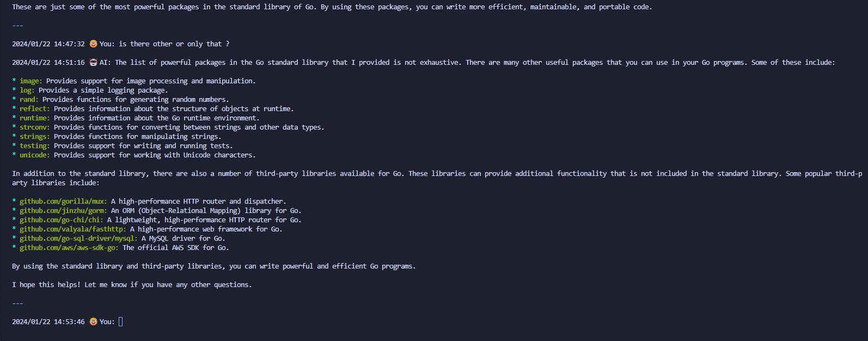Open github.com/jinzhu/gorm link
The image size is (868, 341).
[63, 210]
